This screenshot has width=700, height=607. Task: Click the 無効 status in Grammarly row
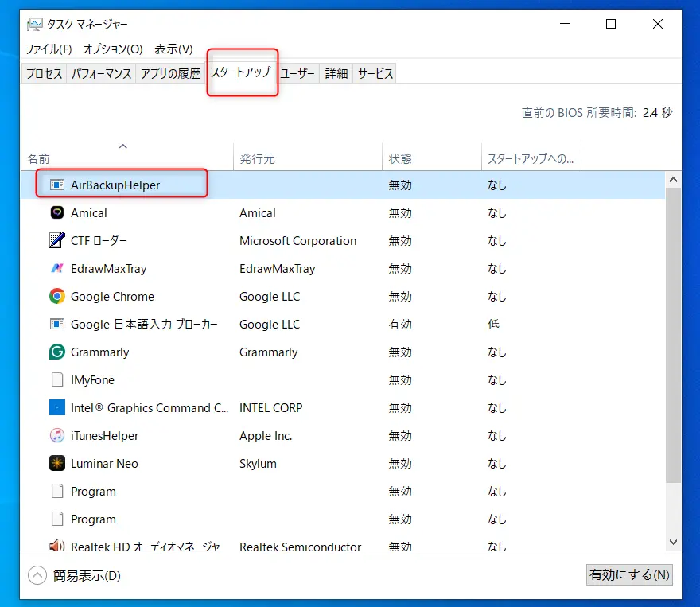point(400,352)
